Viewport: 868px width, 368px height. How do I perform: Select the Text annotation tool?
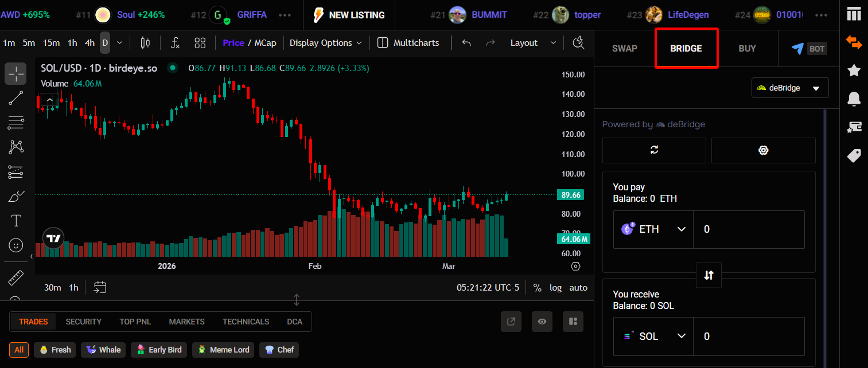(16, 221)
